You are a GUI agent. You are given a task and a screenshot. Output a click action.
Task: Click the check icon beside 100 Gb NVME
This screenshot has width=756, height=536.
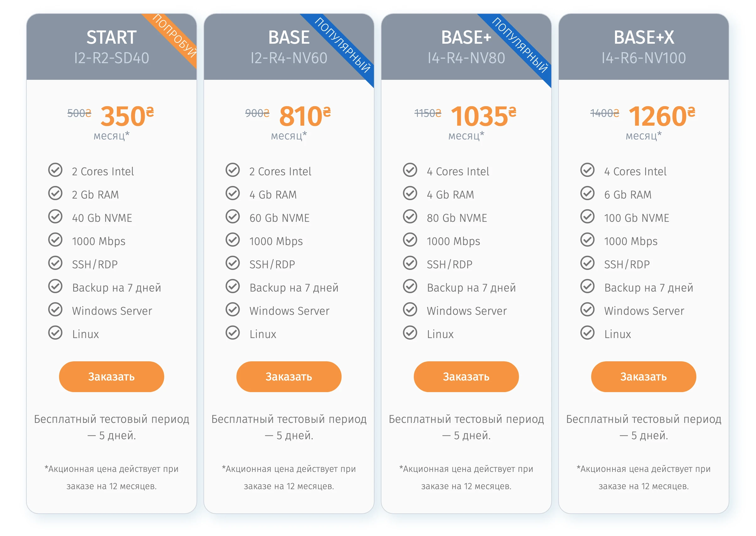587,217
